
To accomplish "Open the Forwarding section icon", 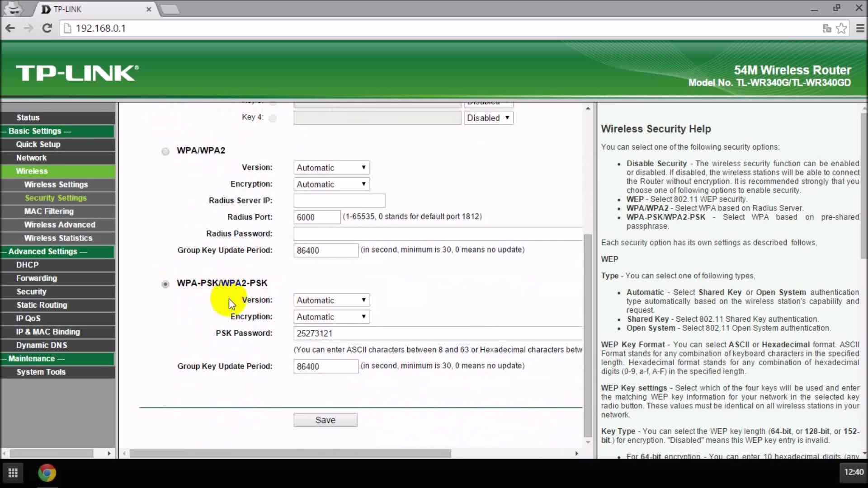I will pos(36,278).
